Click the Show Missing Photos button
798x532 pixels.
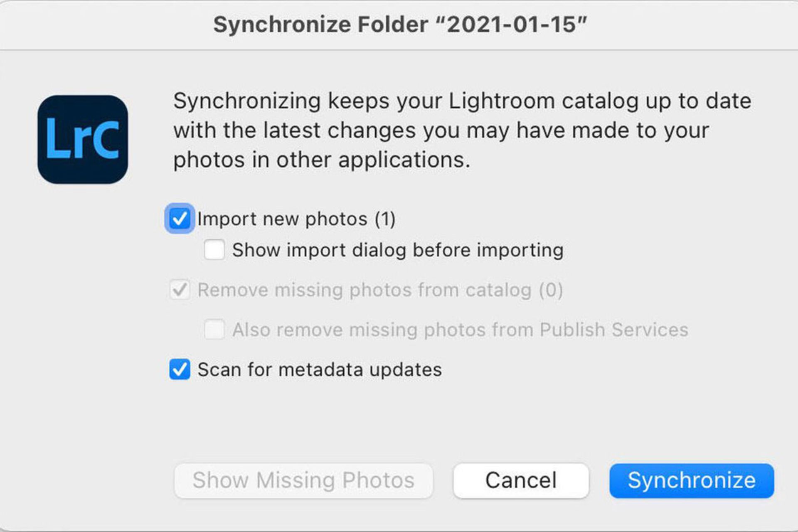tap(303, 480)
